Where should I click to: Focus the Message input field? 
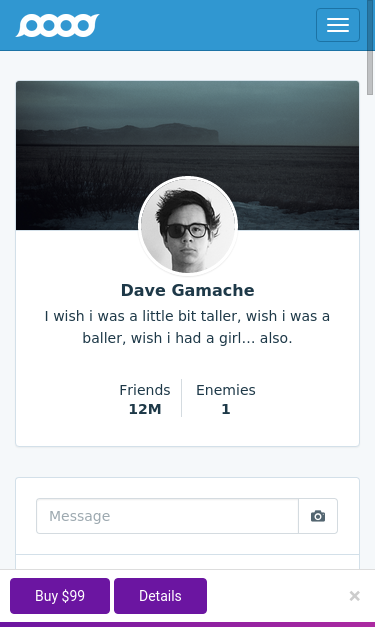tap(168, 516)
